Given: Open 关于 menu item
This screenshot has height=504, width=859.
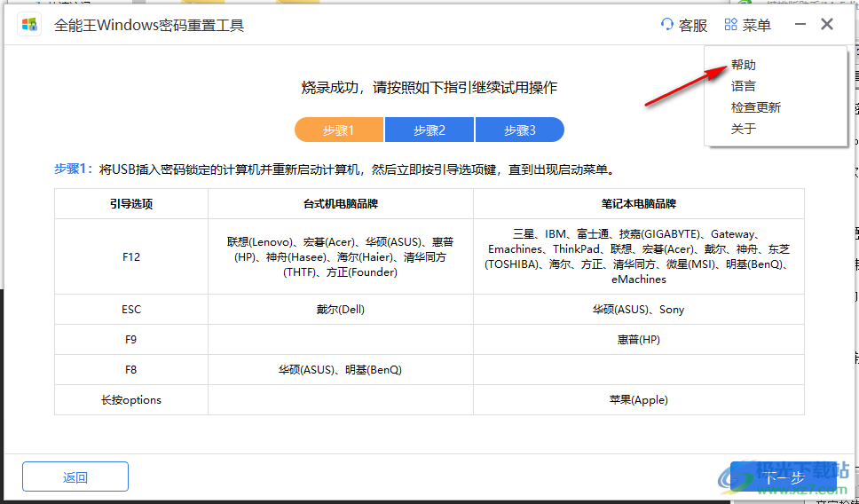Looking at the screenshot, I should 744,130.
